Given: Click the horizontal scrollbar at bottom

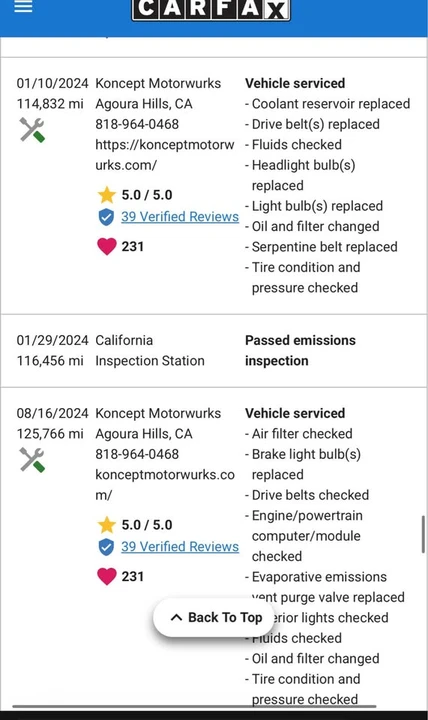Looking at the screenshot, I should point(194,706).
